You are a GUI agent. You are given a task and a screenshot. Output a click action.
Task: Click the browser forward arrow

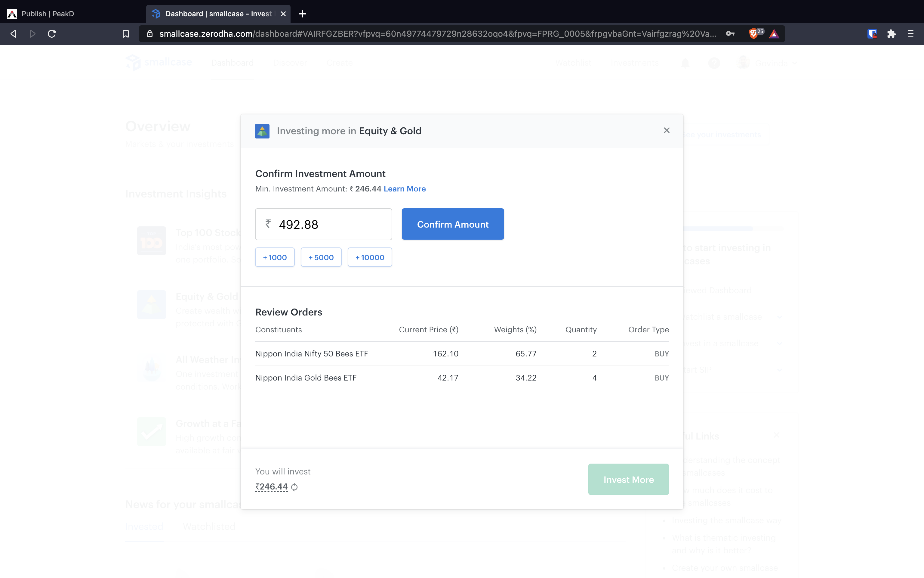pos(32,34)
